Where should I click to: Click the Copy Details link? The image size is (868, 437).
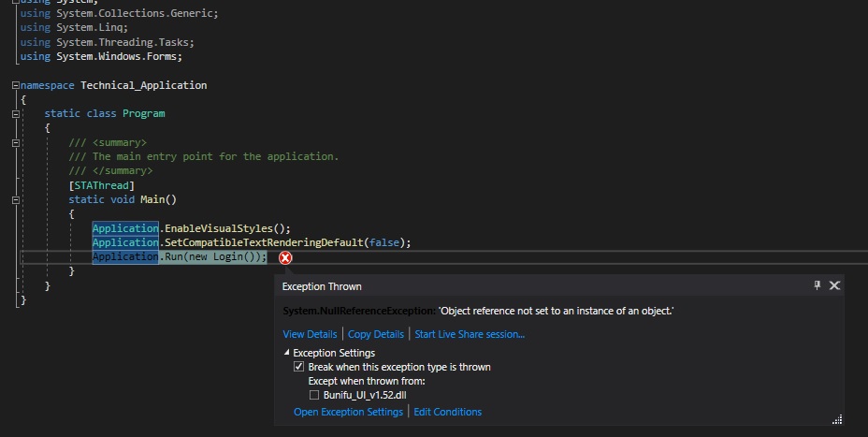(x=376, y=334)
